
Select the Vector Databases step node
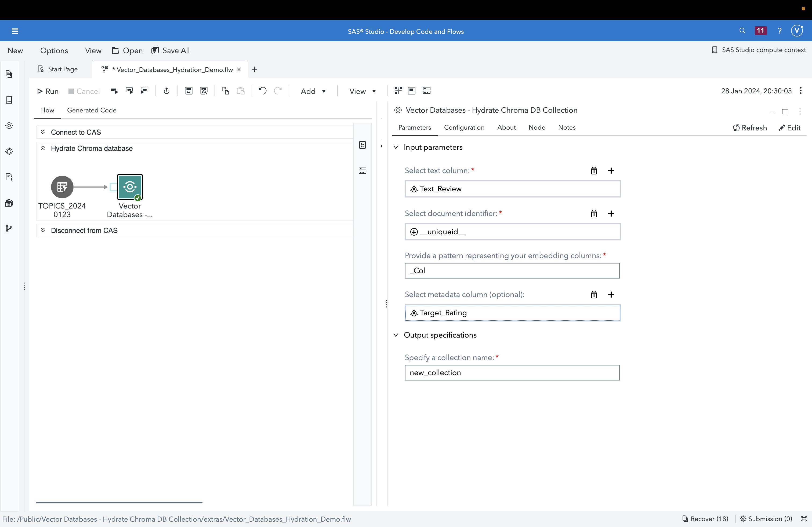(130, 187)
